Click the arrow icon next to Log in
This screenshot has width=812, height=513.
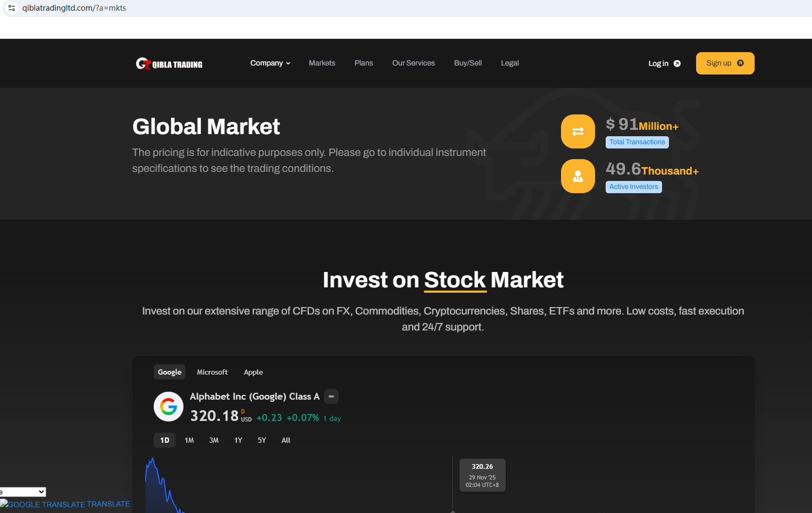(x=677, y=63)
